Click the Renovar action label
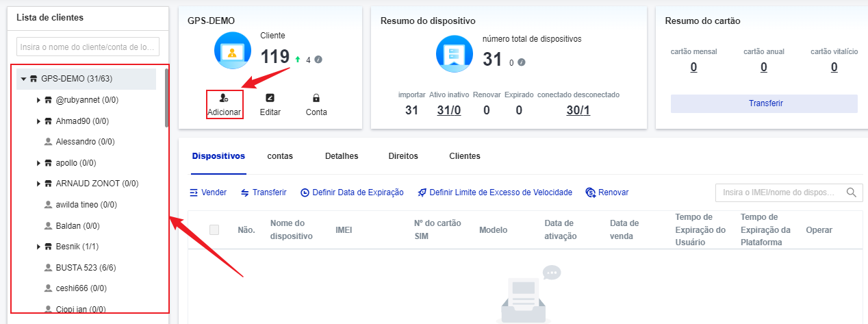The width and height of the screenshot is (868, 324). click(613, 192)
